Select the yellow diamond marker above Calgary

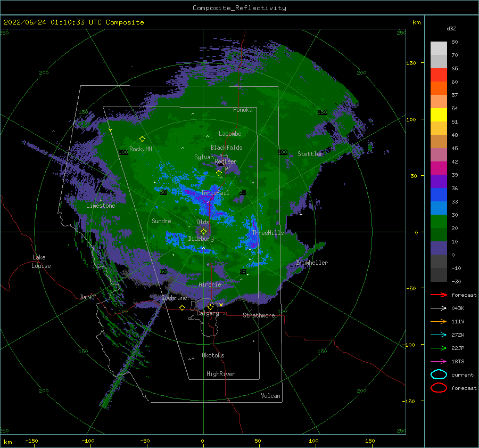(210, 307)
